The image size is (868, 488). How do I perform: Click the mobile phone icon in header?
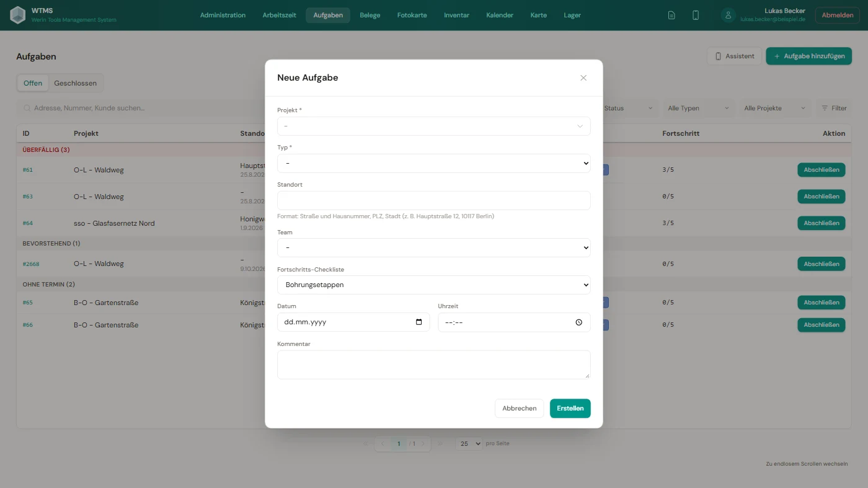click(x=696, y=16)
